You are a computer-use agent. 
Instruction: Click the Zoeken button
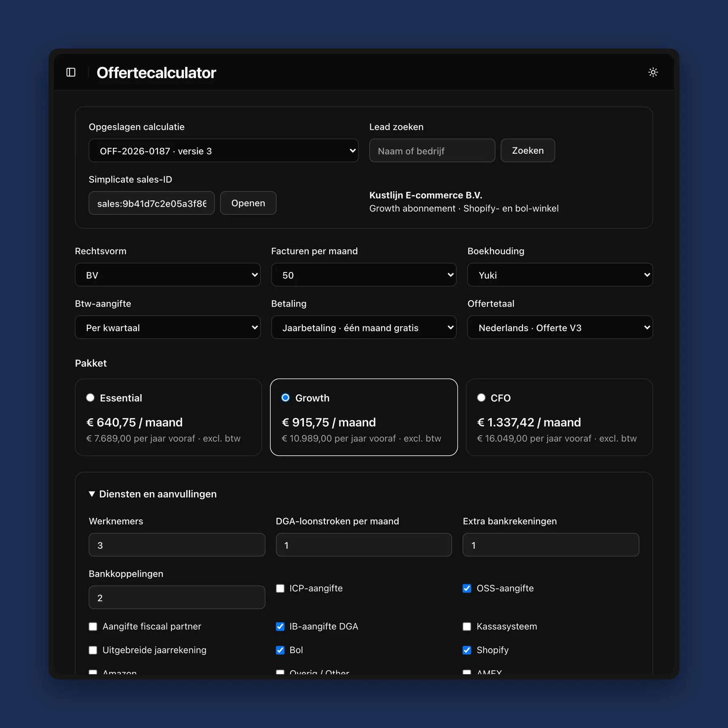click(528, 151)
